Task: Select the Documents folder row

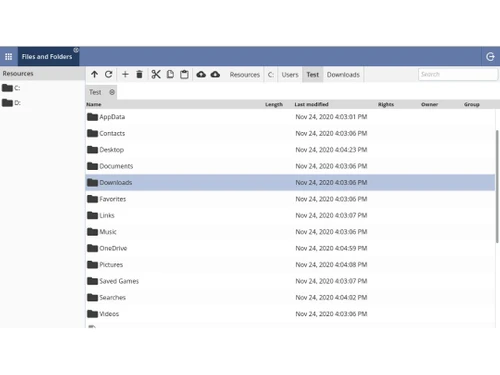Action: pos(290,166)
